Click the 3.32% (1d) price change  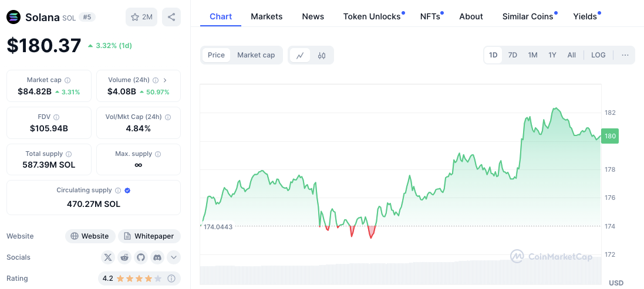[110, 46]
